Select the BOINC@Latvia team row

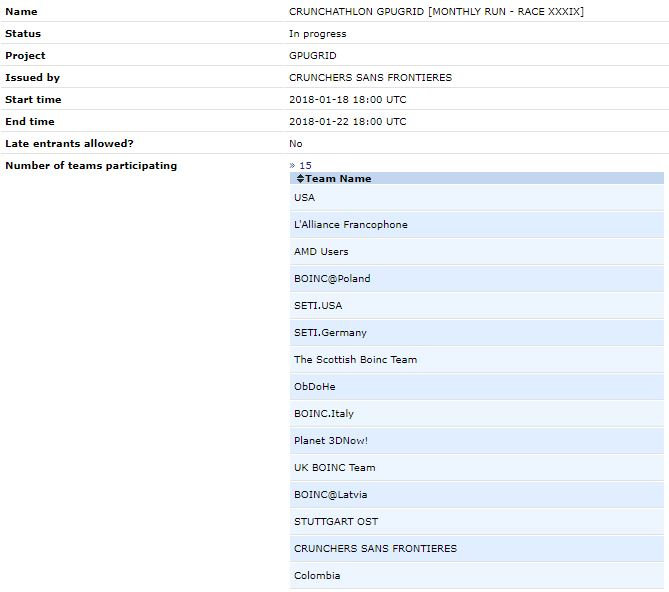pos(477,495)
